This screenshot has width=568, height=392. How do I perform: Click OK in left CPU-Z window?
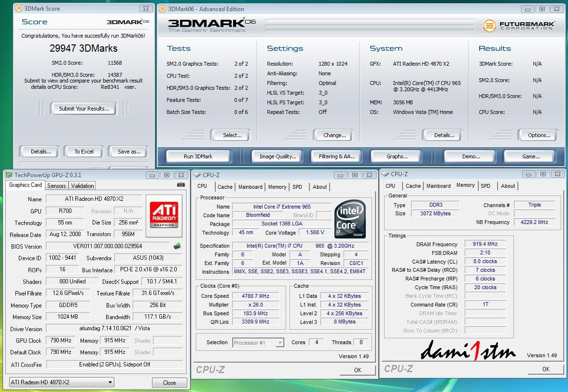pos(358,370)
